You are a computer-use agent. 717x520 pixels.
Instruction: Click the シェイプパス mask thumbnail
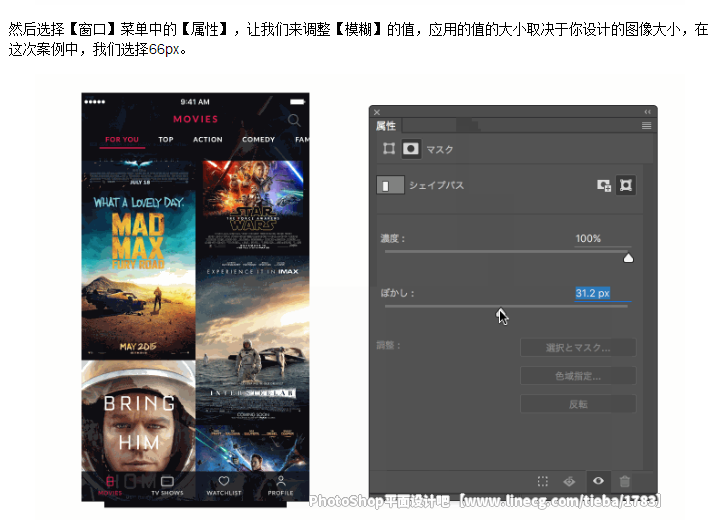pos(390,185)
